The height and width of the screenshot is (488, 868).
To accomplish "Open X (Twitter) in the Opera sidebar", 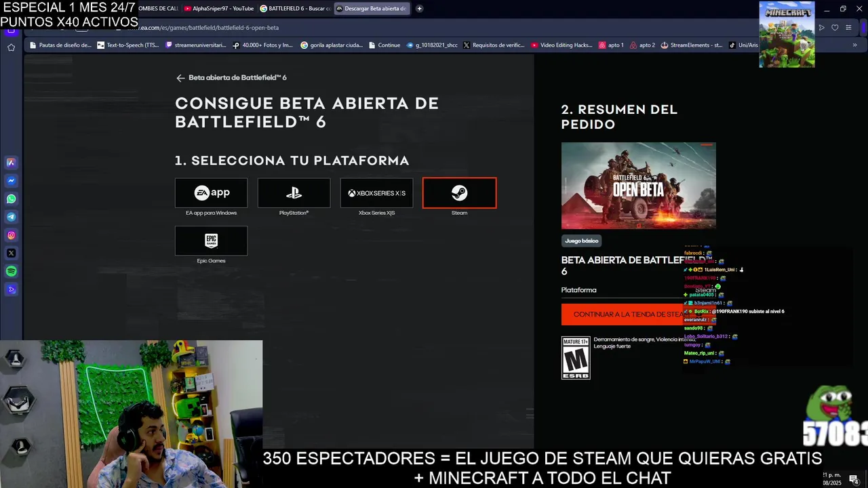I will click(x=12, y=253).
